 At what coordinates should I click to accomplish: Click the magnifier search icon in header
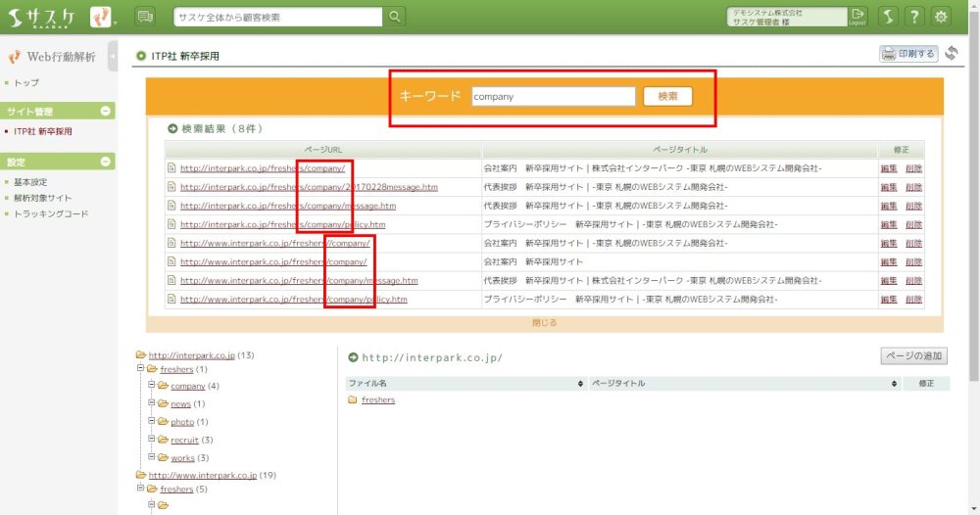[x=394, y=17]
